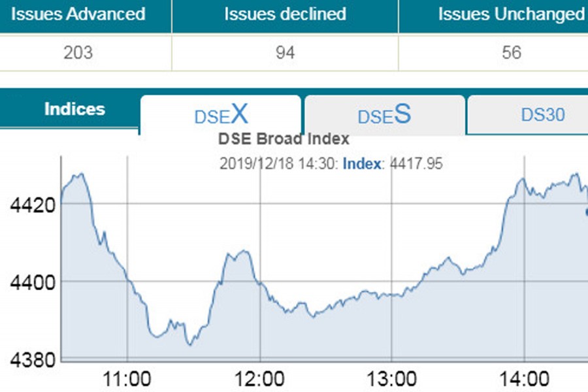588x392 pixels.
Task: Click the 13:00 time axis label
Action: (x=391, y=378)
